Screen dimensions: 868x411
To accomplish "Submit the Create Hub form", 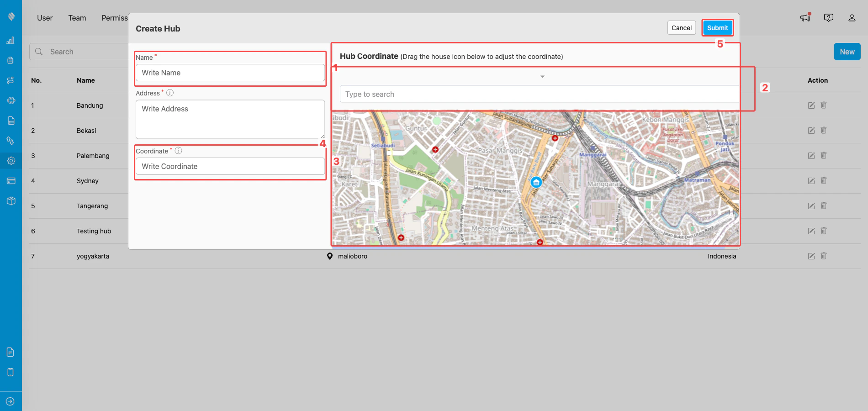I will [718, 28].
